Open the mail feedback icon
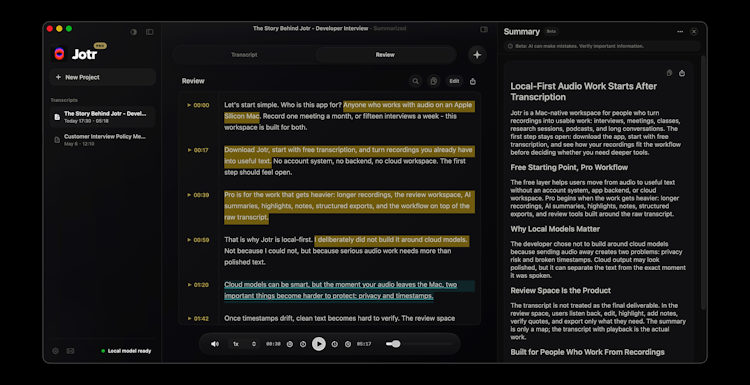 (x=70, y=351)
